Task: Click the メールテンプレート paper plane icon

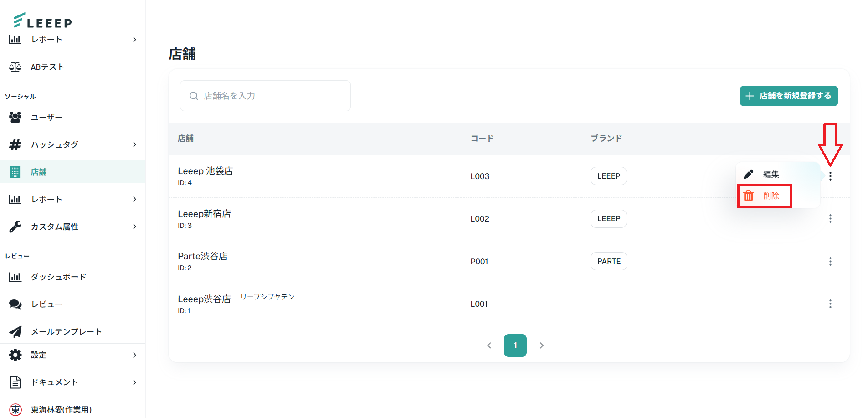Action: click(x=15, y=331)
